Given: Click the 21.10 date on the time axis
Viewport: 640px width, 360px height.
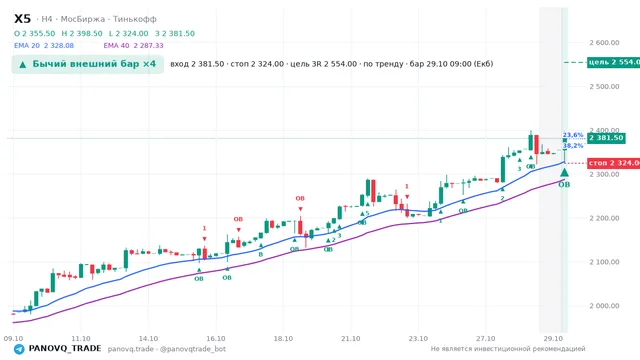Looking at the screenshot, I should click(x=351, y=339).
